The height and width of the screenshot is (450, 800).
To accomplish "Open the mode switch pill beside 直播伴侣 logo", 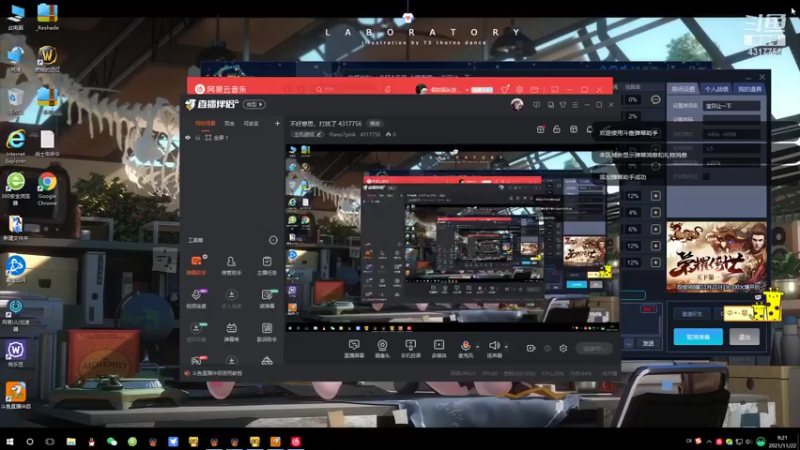I will [254, 104].
